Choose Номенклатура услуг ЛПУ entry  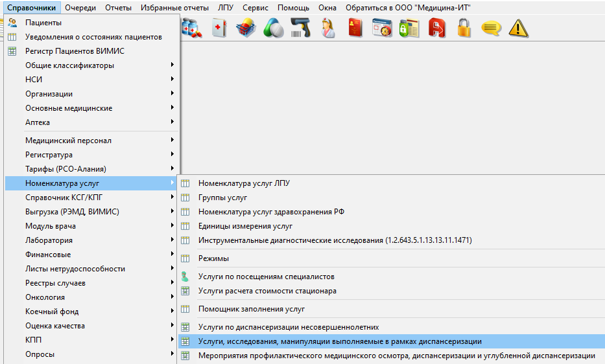pos(243,183)
